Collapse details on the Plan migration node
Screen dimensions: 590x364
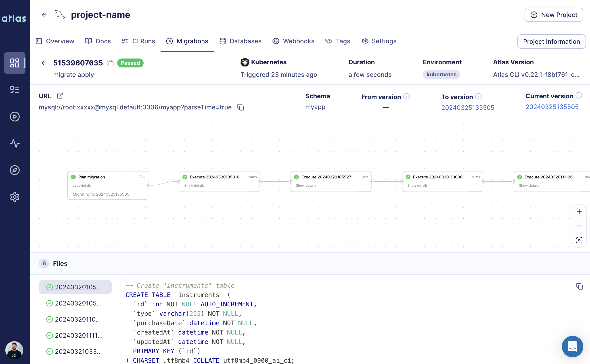pyautogui.click(x=82, y=185)
